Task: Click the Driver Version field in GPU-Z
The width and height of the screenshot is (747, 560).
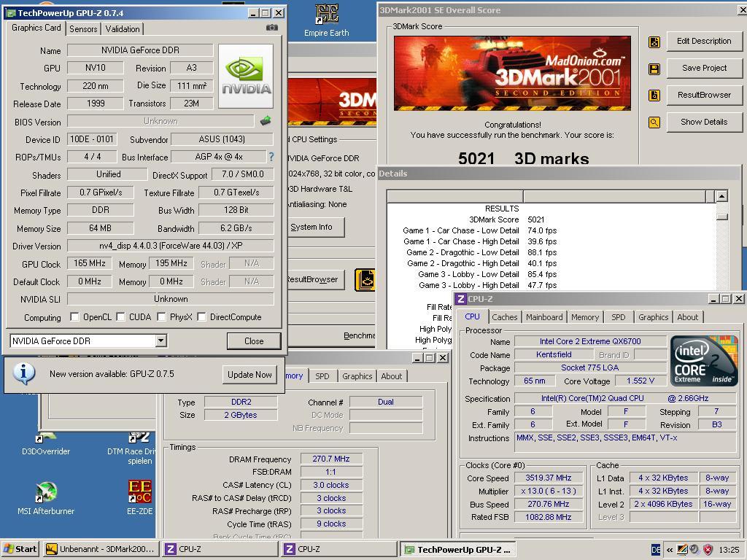Action: point(171,246)
